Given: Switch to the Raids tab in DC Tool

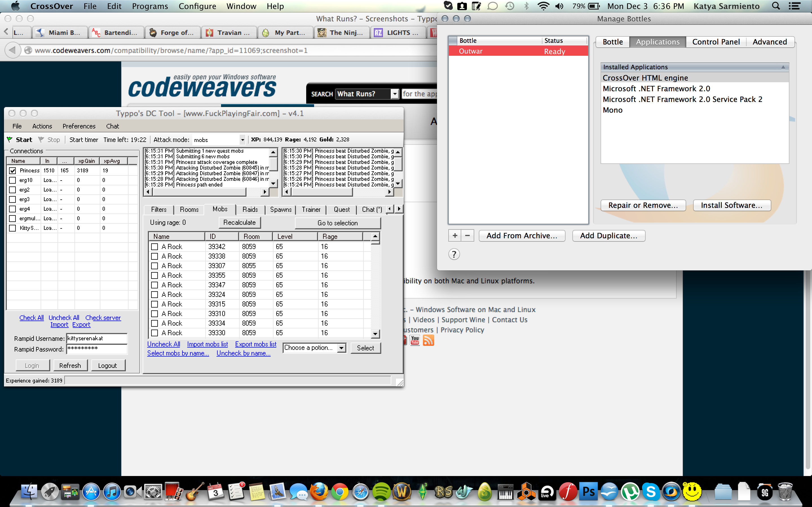Looking at the screenshot, I should tap(250, 209).
